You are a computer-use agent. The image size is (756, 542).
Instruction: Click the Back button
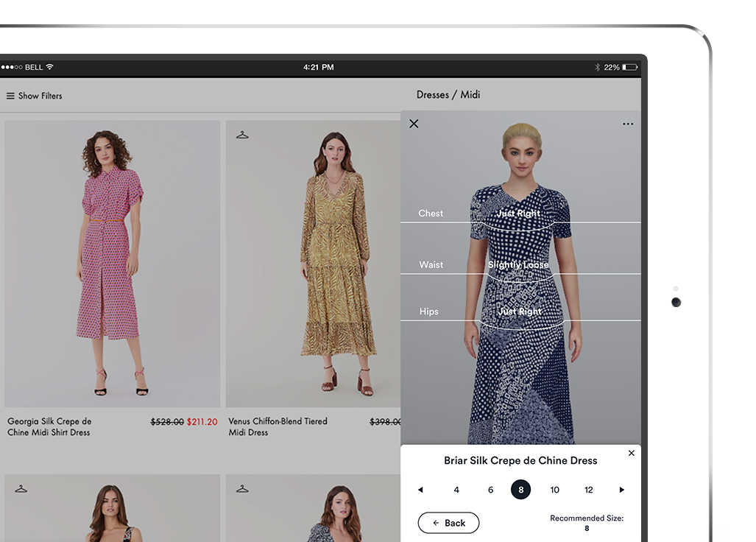click(448, 523)
